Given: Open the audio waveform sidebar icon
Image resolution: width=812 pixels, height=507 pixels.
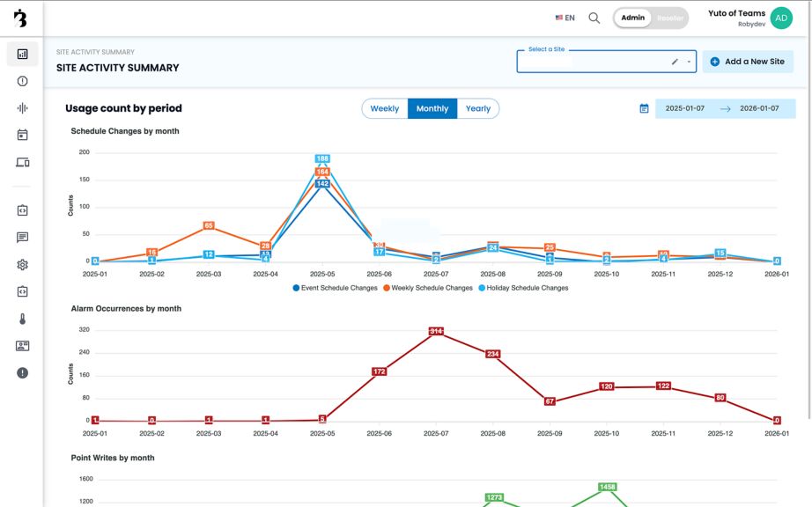Looking at the screenshot, I should pyautogui.click(x=21, y=107).
